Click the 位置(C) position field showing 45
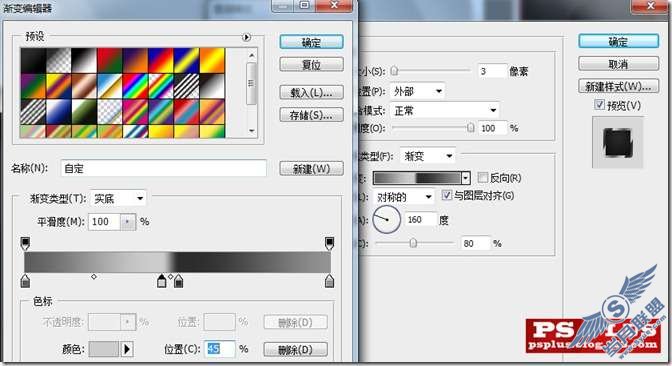Image resolution: width=672 pixels, height=366 pixels. [220, 349]
